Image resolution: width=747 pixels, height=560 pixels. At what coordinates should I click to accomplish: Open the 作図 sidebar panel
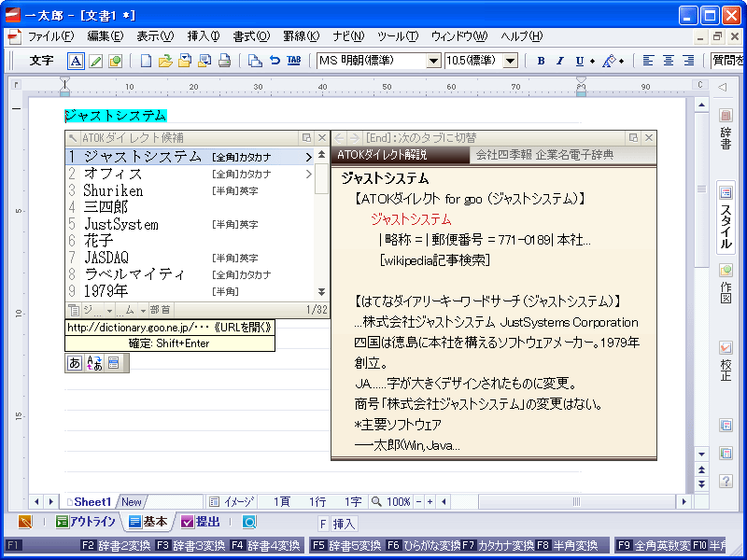726,285
